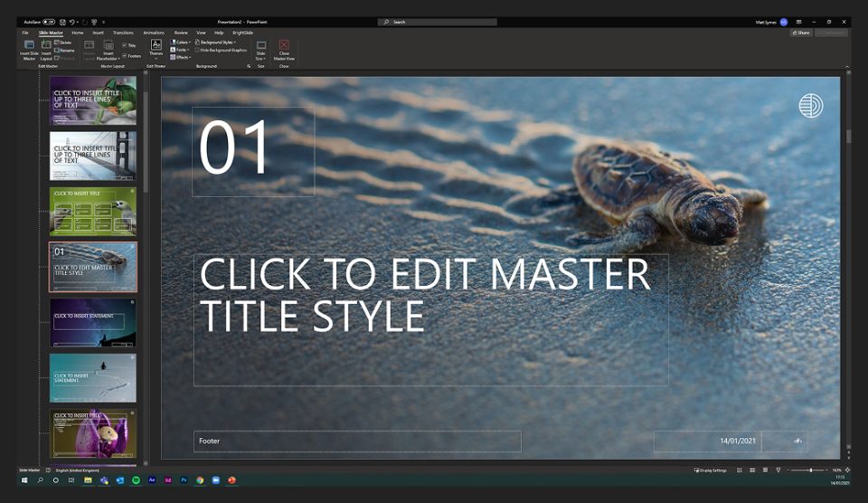Uncheck the Footers checkbox
This screenshot has width=868, height=503.
point(124,56)
